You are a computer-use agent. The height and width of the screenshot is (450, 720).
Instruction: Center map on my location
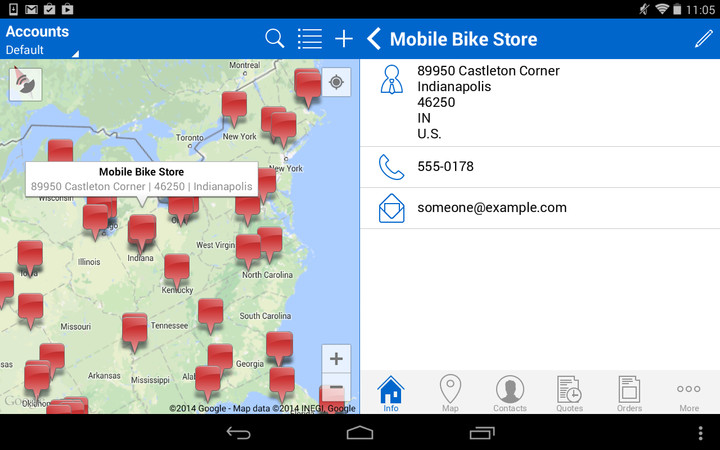click(336, 82)
